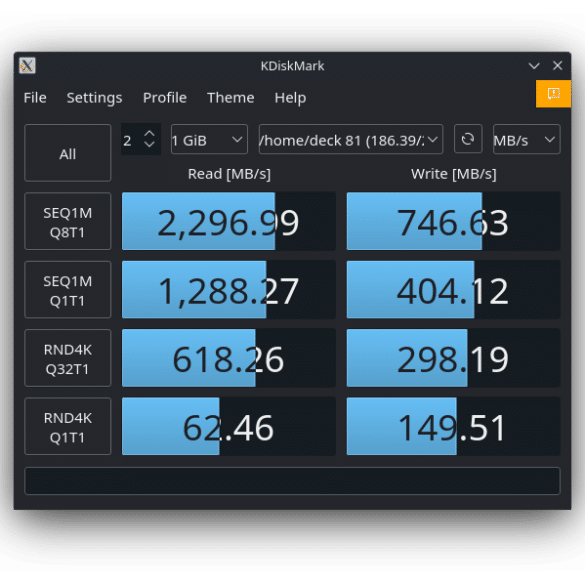
Task: Start the RND4K Q32T1 test
Action: click(68, 358)
